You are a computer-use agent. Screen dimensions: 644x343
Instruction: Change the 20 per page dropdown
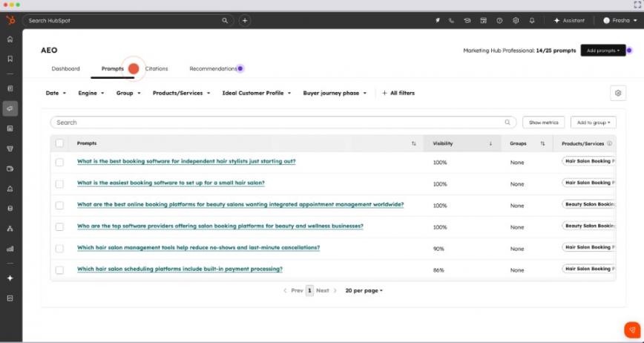point(364,290)
